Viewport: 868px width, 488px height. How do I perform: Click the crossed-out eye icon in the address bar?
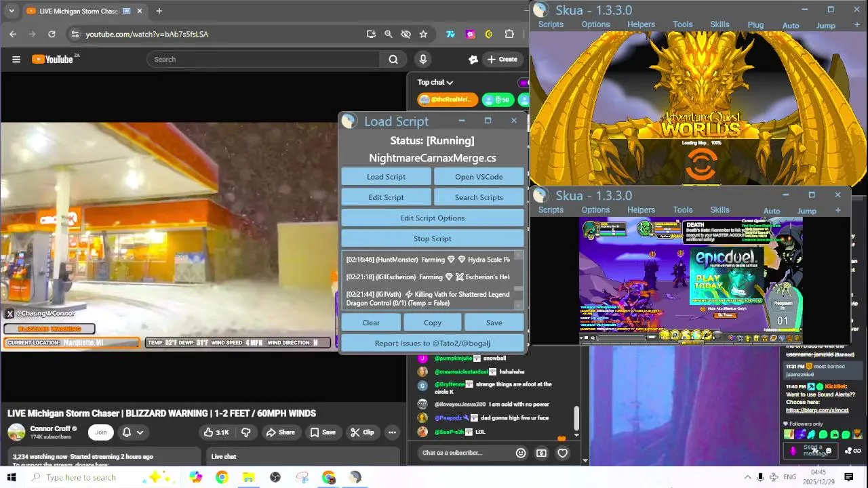[406, 34]
